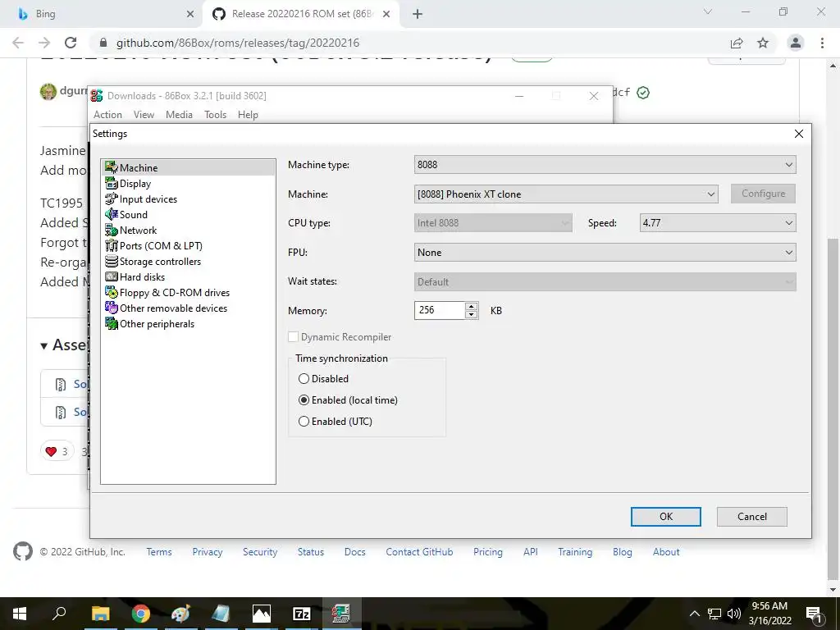
Task: Open the Sound settings icon
Action: [x=112, y=214]
